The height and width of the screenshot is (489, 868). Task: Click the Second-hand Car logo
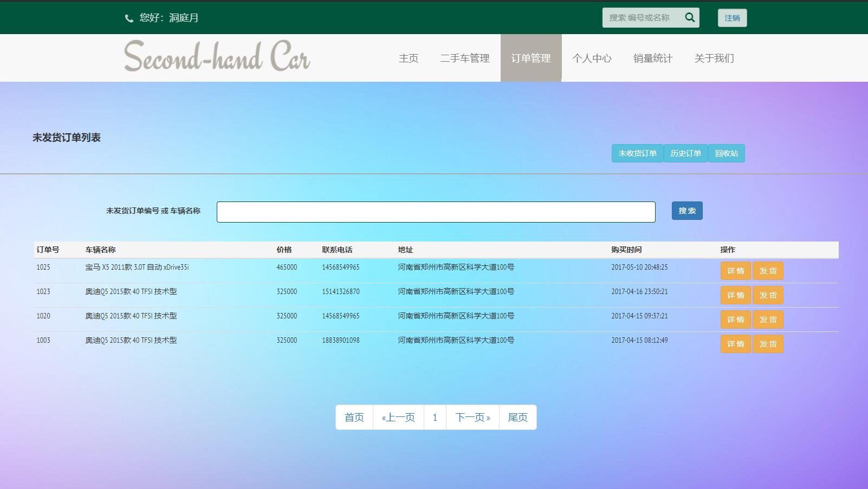pos(216,56)
